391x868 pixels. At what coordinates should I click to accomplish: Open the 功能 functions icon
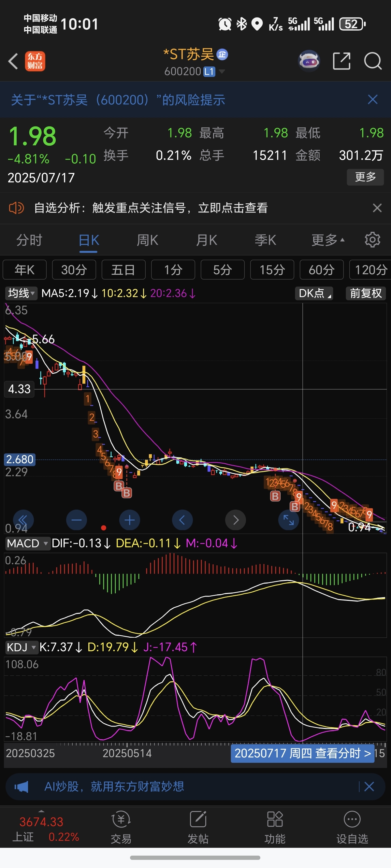tap(275, 827)
